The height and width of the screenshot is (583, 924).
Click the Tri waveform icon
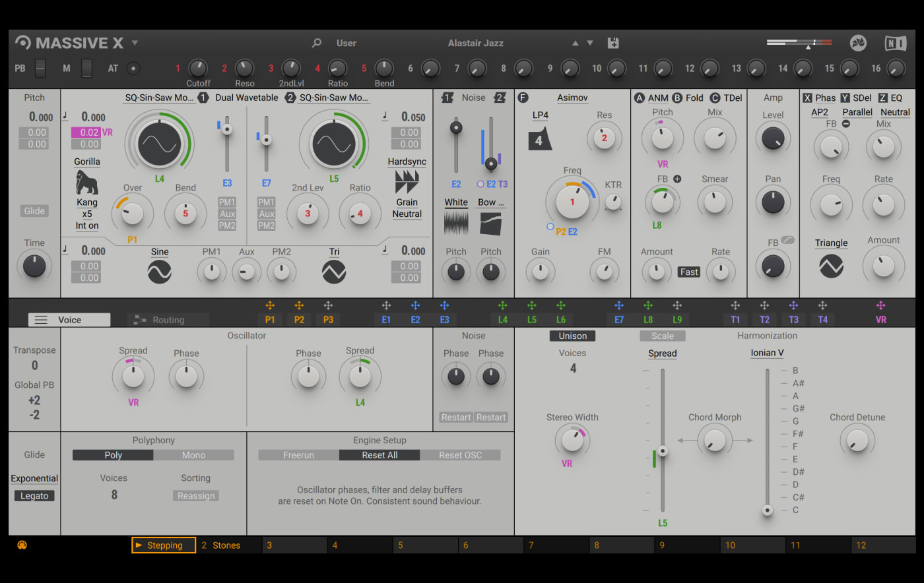tap(334, 271)
